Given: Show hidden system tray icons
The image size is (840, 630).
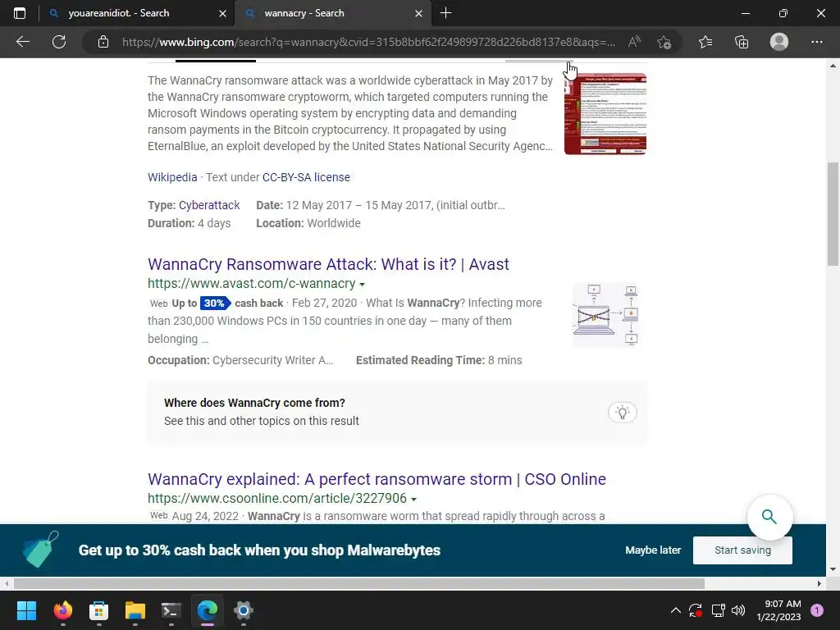Looking at the screenshot, I should coord(676,610).
